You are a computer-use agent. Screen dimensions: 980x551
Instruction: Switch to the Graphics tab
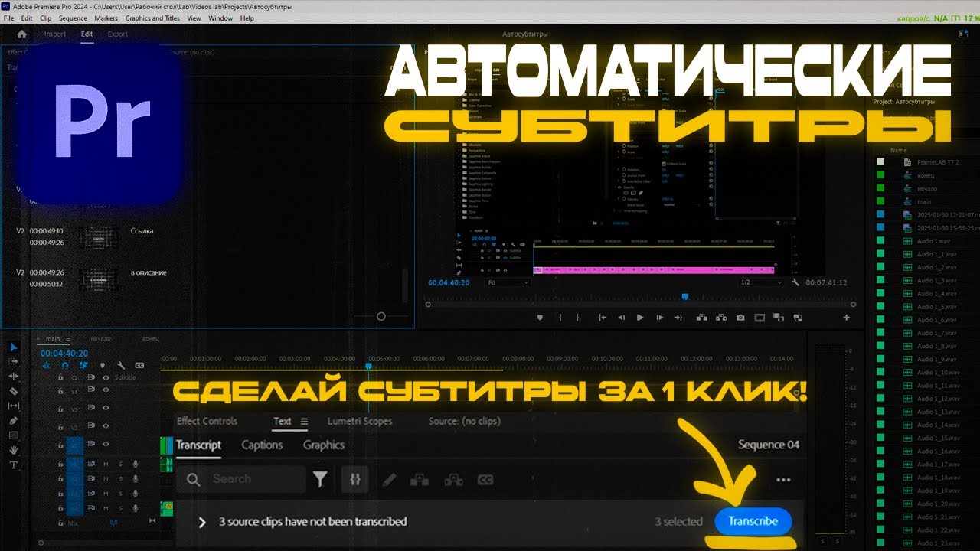(x=324, y=445)
